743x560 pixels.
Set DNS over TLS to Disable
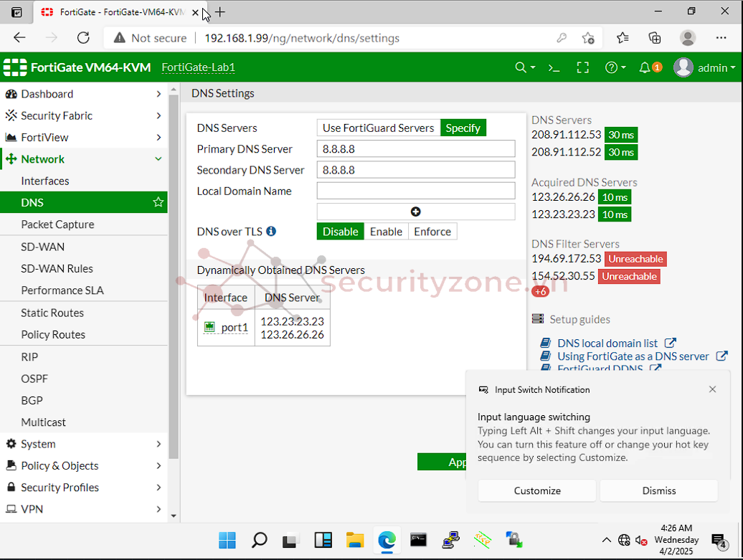click(340, 232)
